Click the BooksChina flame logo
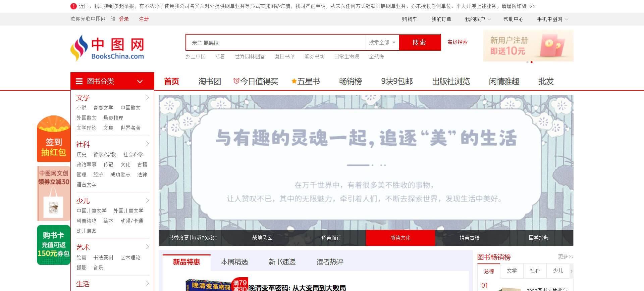This screenshot has width=644, height=291. (x=79, y=48)
